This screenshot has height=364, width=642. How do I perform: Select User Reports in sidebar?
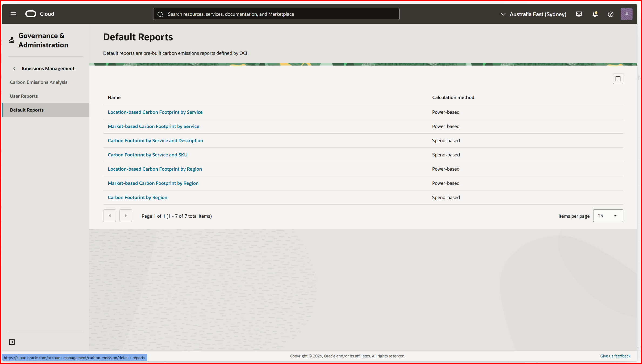[24, 96]
